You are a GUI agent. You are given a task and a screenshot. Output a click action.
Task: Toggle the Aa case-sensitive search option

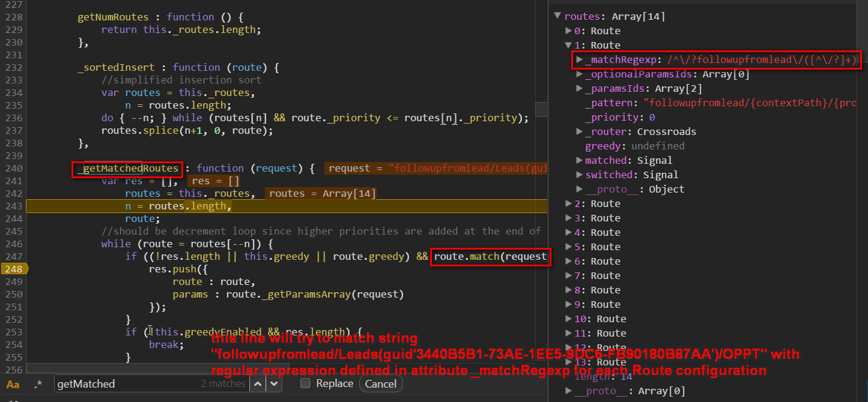(x=13, y=384)
